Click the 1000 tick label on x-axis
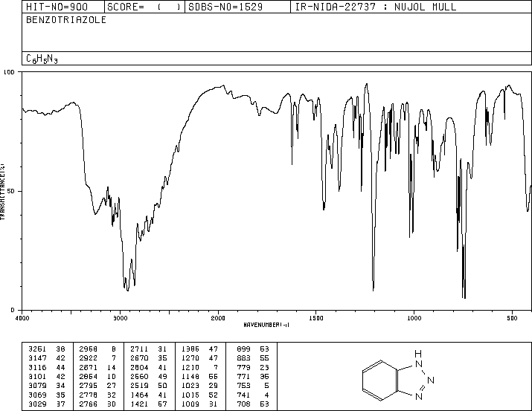532x411 pixels. [414, 318]
